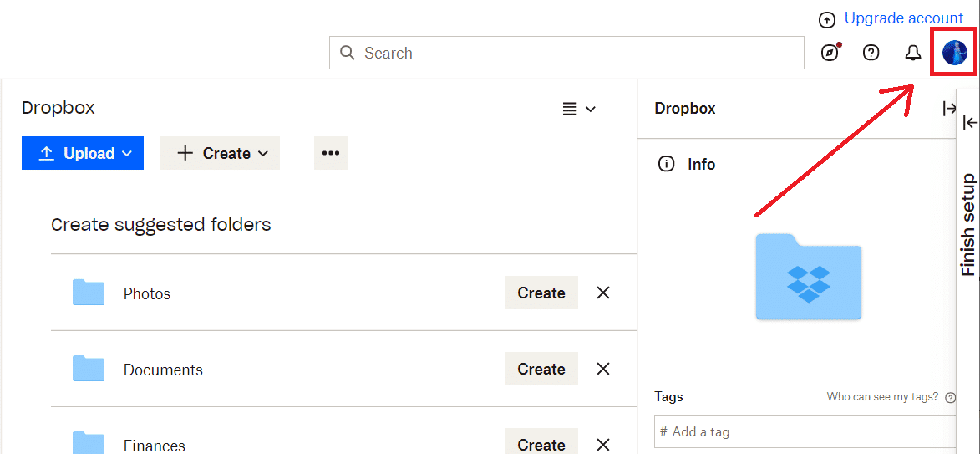Open the account avatar menu
980x454 pixels.
954,54
